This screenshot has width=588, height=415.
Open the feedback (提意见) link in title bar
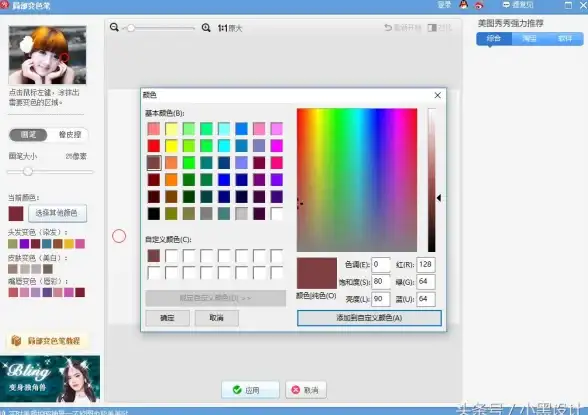(518, 5)
